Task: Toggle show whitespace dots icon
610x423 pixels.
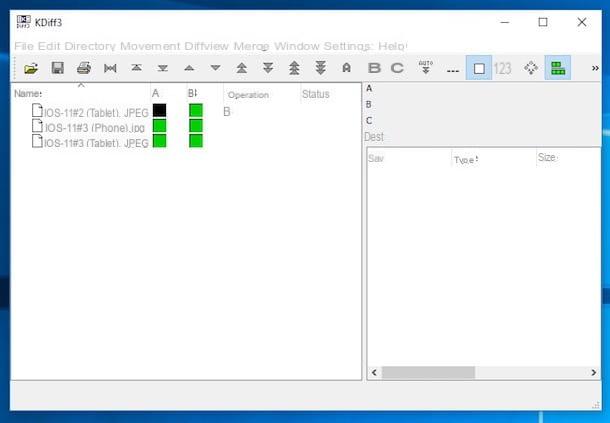Action: 452,71
